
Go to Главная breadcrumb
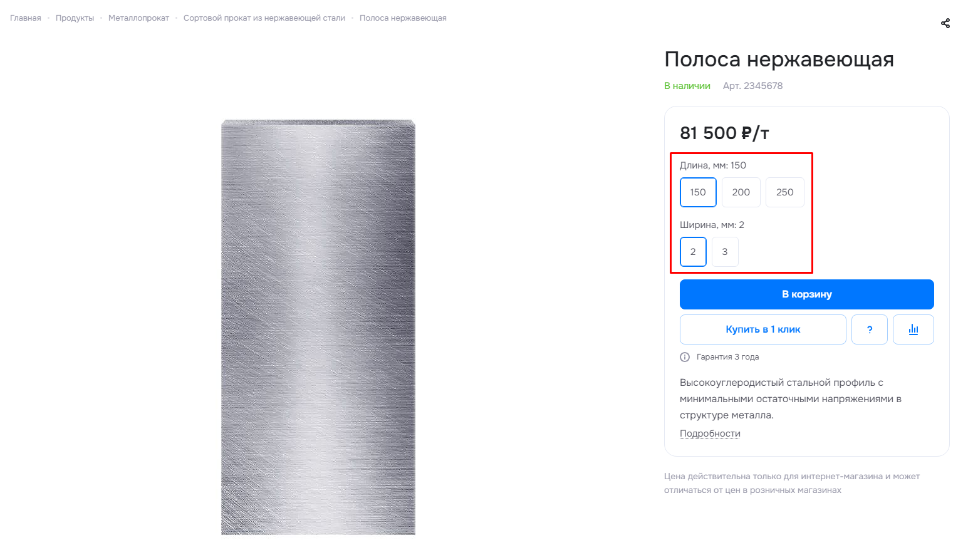26,18
